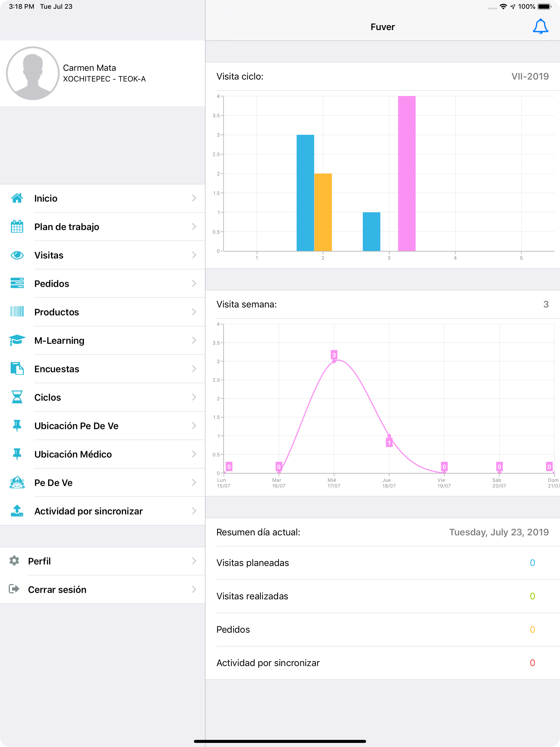This screenshot has width=560, height=747.
Task: Open the Inicio menu item
Action: [103, 198]
